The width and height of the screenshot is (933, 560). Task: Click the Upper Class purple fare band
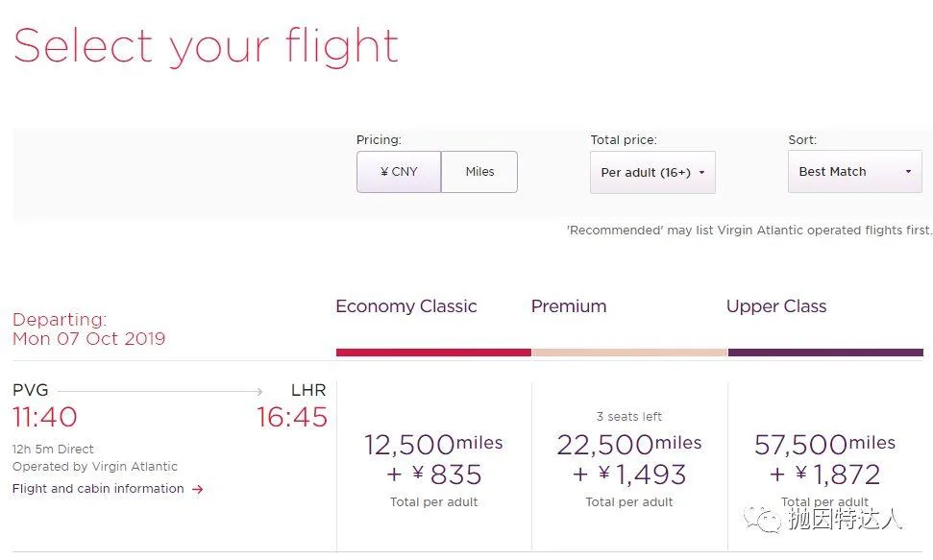pyautogui.click(x=824, y=353)
